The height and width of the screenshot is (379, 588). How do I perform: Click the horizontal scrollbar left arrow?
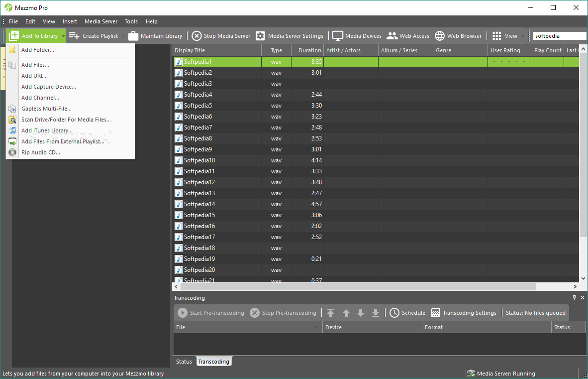click(176, 286)
